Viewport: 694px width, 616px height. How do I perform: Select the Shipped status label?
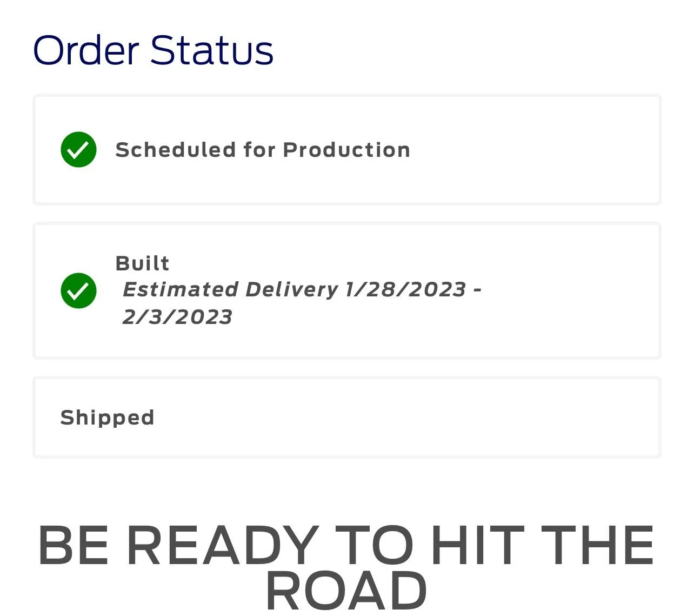107,418
